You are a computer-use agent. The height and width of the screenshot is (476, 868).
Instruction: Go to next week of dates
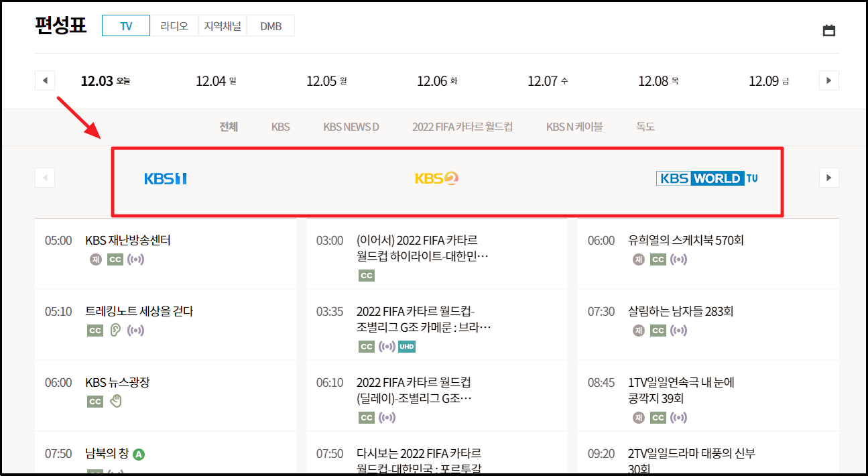pyautogui.click(x=828, y=80)
